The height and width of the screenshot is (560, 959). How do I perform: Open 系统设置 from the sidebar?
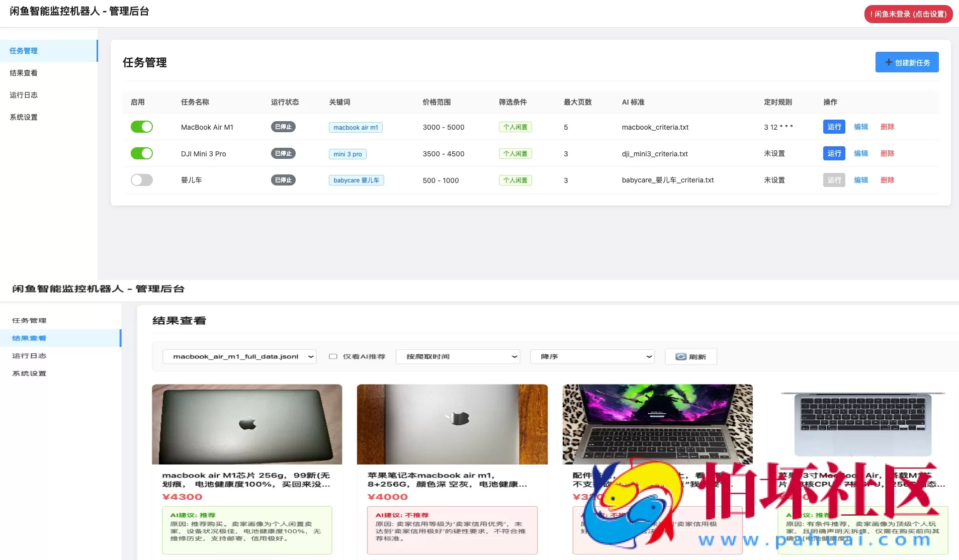[23, 117]
